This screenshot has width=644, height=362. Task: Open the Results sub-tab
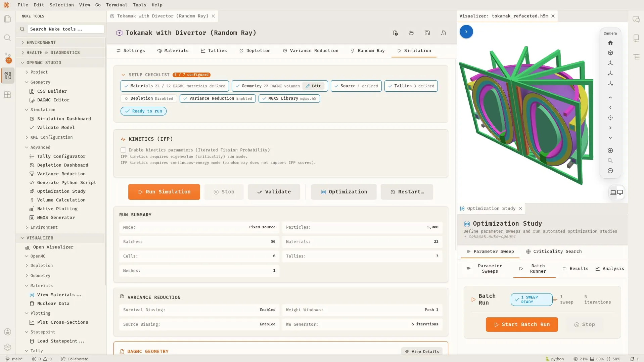click(576, 269)
